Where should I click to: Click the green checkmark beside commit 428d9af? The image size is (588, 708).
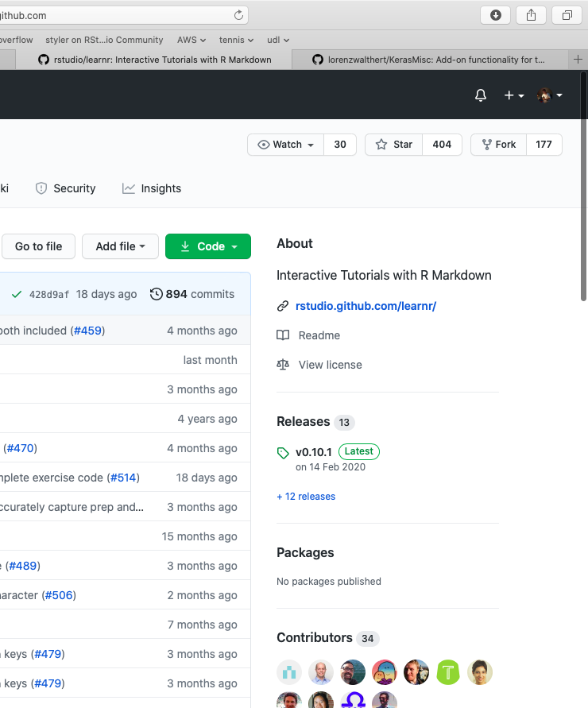[17, 294]
